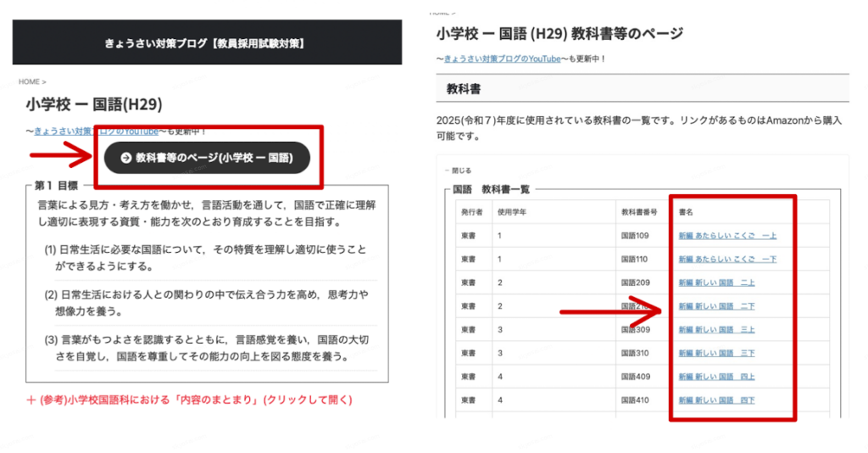The height and width of the screenshot is (453, 868).
Task: Open 新編 あたらしい こくご 一下 link
Action: (x=727, y=258)
